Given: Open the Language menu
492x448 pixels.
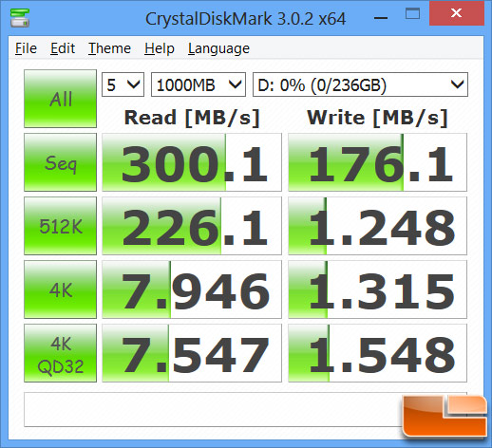Looking at the screenshot, I should [x=218, y=48].
